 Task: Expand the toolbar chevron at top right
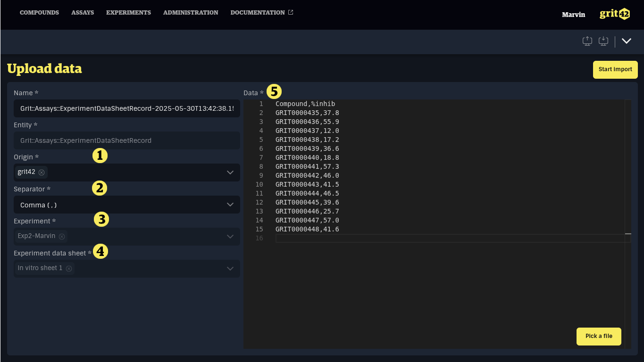627,41
